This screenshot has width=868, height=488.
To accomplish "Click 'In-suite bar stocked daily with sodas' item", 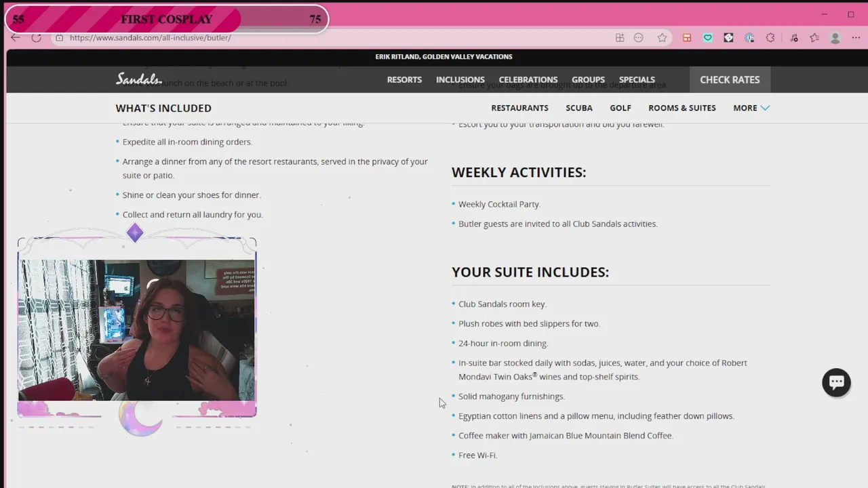I will click(602, 370).
